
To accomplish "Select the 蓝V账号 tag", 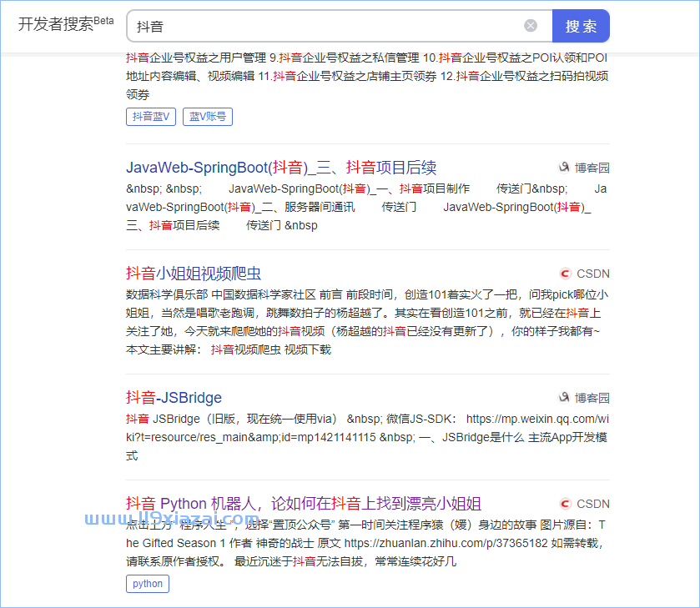I will click(x=208, y=117).
